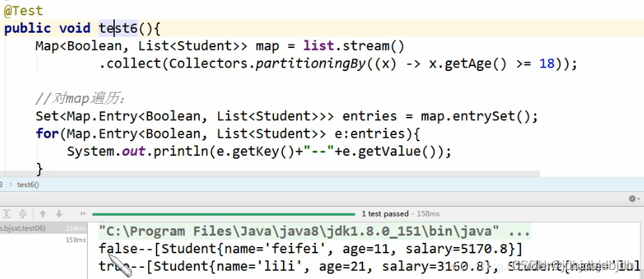Click 'public void' keywords

47,29
